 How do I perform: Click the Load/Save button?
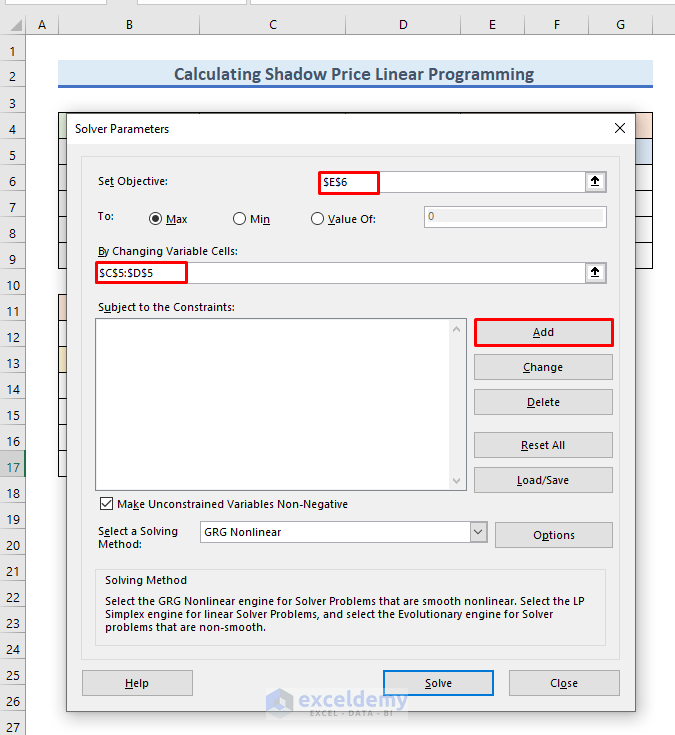coord(543,480)
